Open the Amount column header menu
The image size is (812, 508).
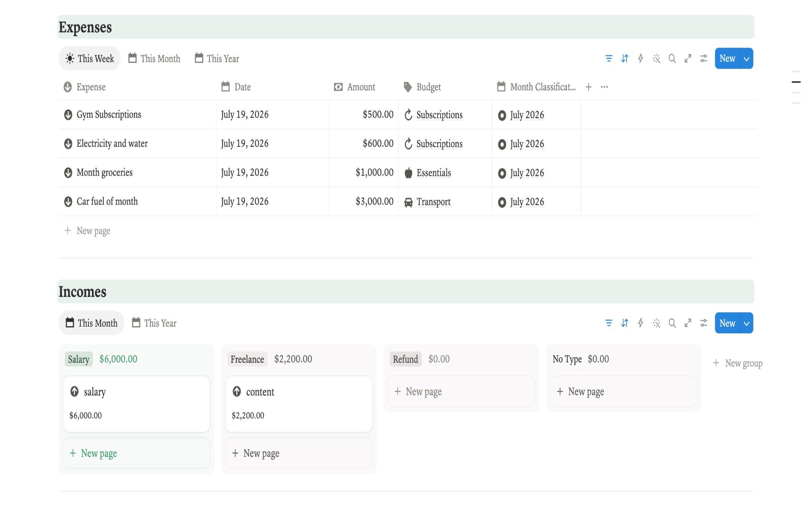[x=354, y=87]
